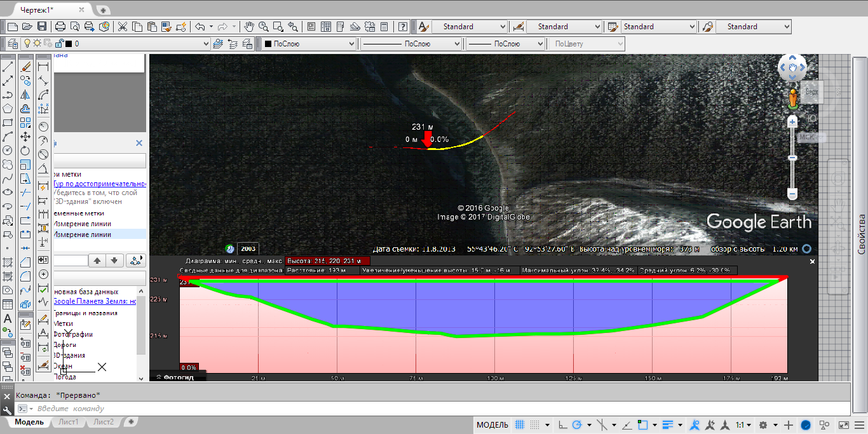Switch to the Лист2 layout tab
The image size is (868, 434).
(x=103, y=422)
